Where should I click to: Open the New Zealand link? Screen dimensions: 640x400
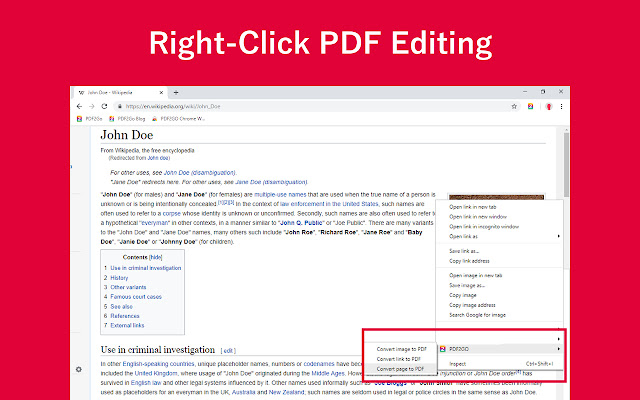pyautogui.click(x=287, y=392)
